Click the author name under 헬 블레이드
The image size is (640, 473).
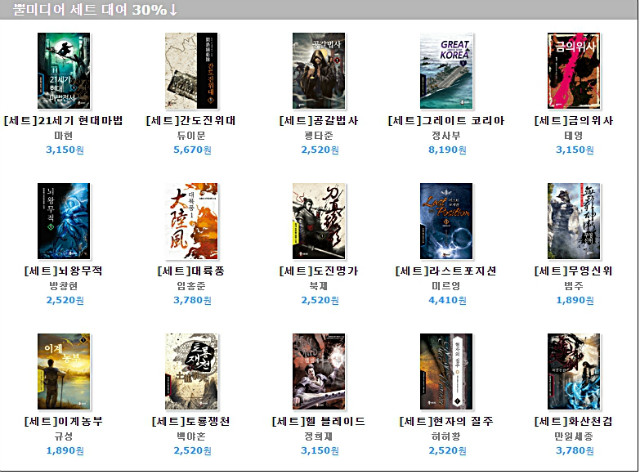319,436
